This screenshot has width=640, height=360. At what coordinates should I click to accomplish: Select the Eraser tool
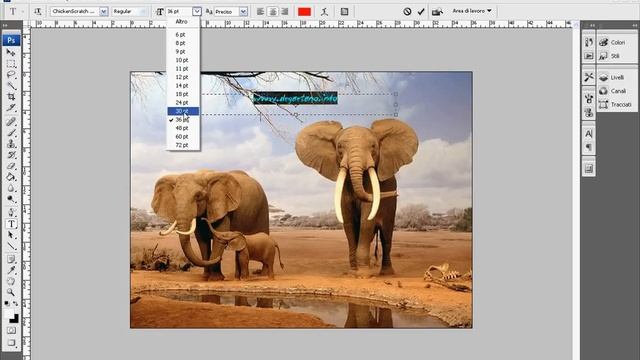coord(11,166)
